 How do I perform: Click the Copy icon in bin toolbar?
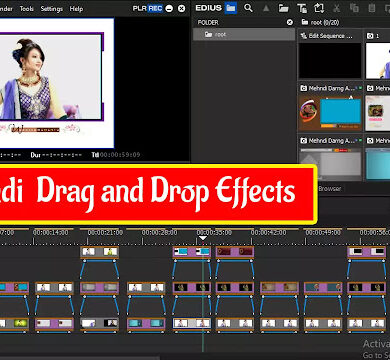click(x=354, y=8)
